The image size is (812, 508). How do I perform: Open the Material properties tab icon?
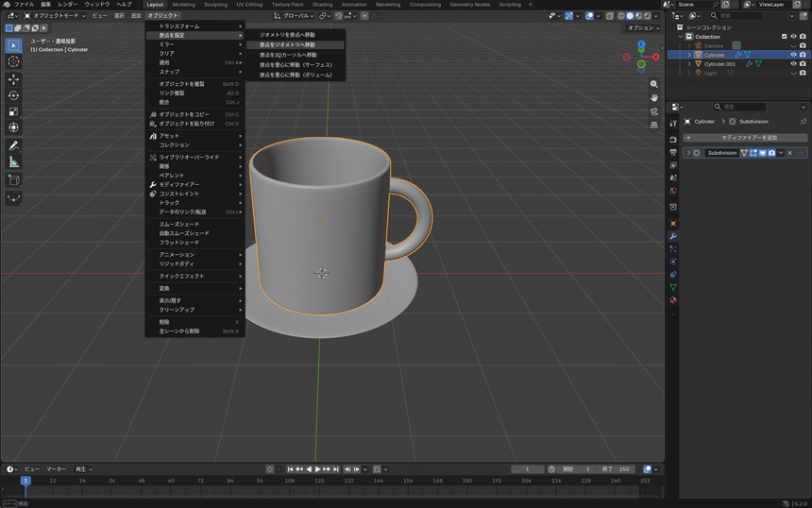[673, 300]
